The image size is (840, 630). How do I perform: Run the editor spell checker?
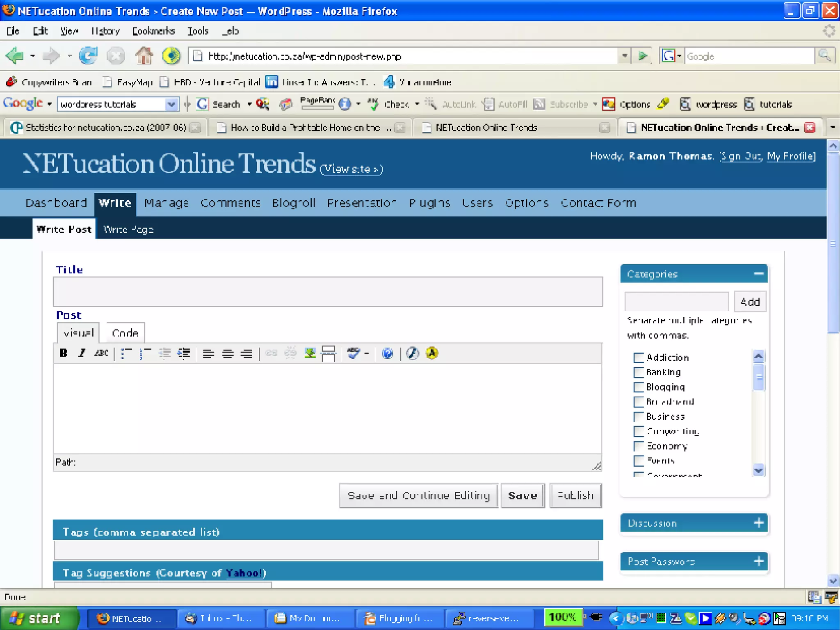[x=353, y=353]
